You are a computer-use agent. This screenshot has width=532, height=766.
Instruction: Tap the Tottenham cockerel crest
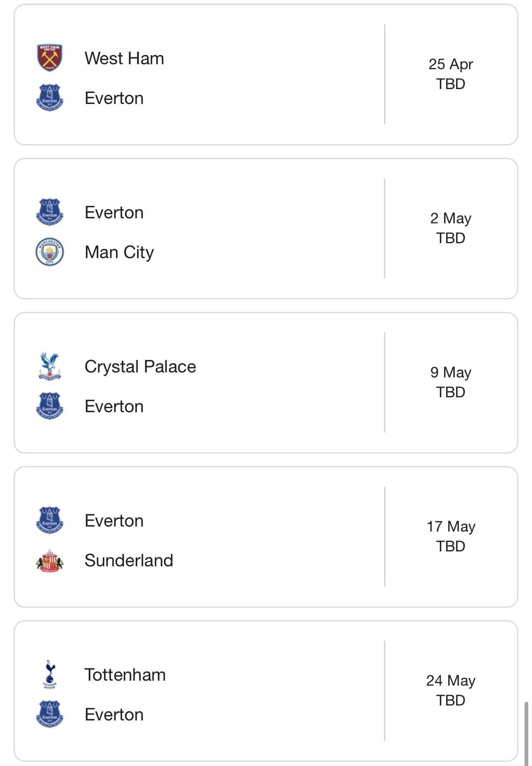coord(50,674)
